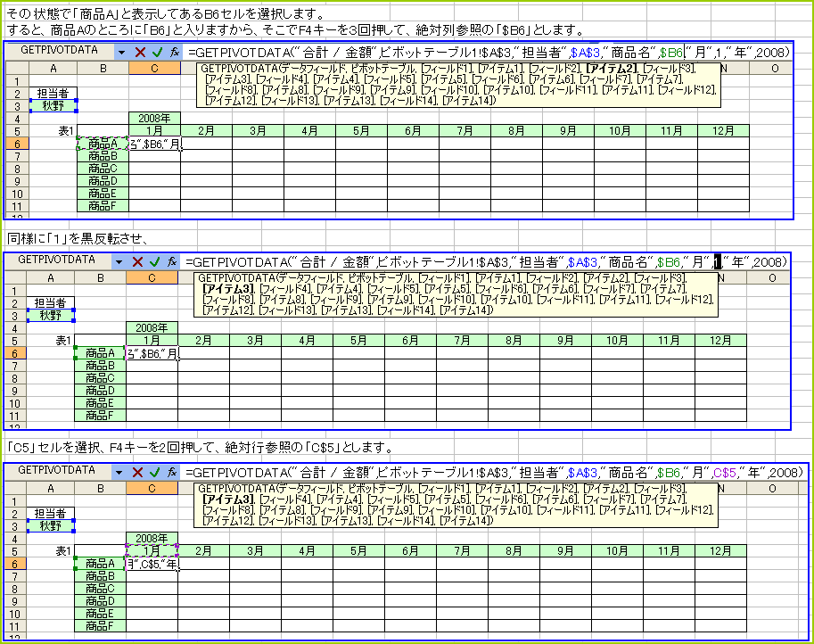
Task: Click editing cell showing C$5 in bottom screenshot
Action: pyautogui.click(x=152, y=564)
